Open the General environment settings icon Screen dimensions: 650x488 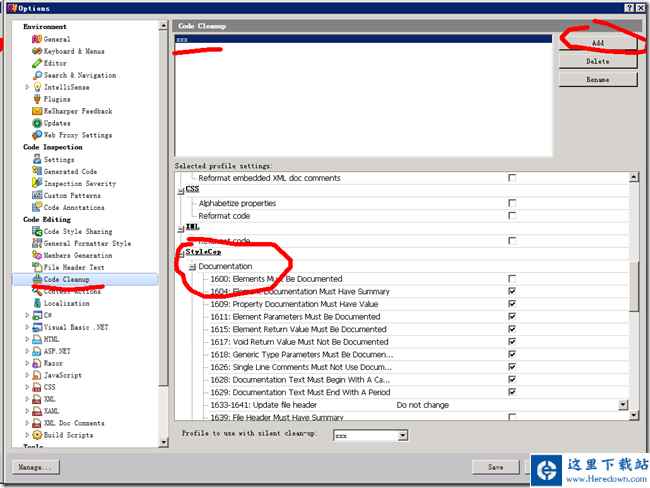pyautogui.click(x=37, y=39)
